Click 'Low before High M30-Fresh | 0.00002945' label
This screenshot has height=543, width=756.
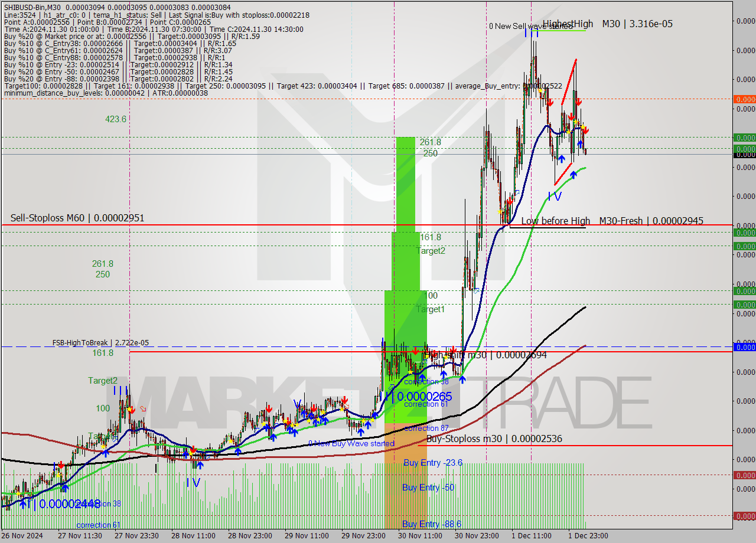click(612, 221)
